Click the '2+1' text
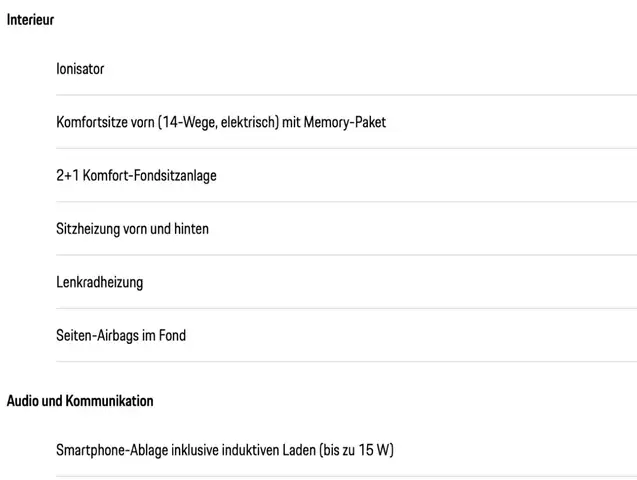 point(66,176)
